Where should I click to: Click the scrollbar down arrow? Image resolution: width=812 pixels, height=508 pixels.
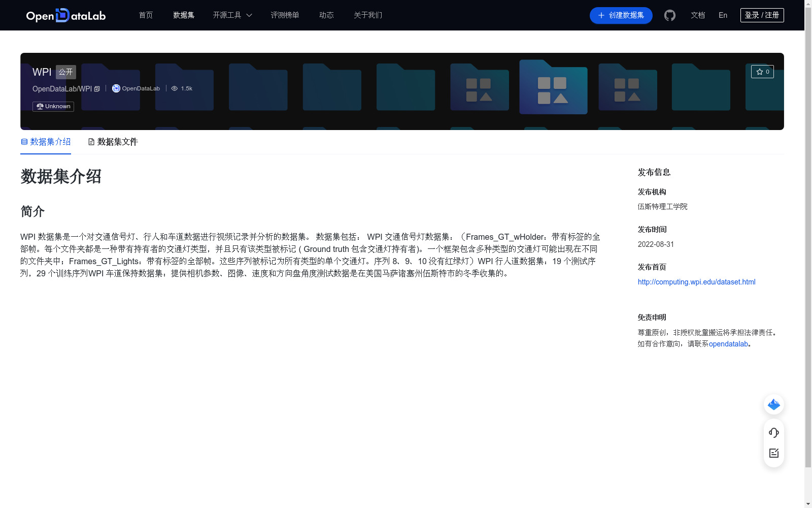point(808,504)
